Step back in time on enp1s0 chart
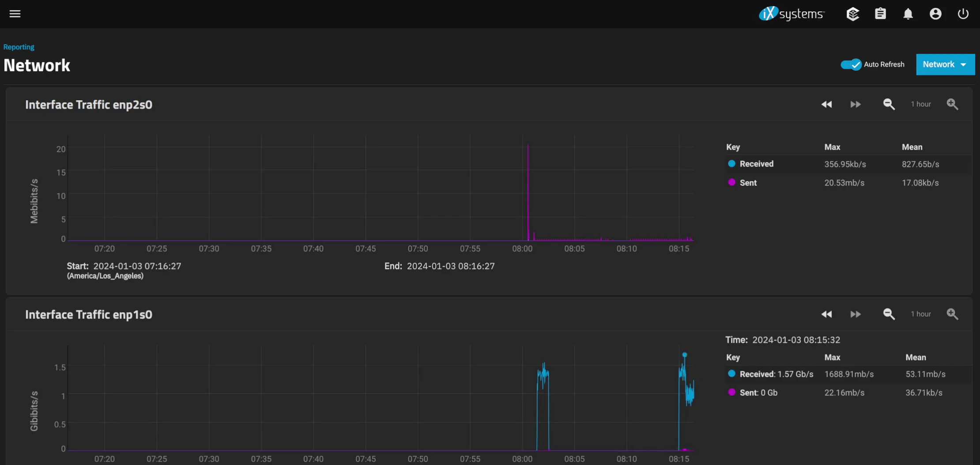The width and height of the screenshot is (980, 465). (x=826, y=314)
